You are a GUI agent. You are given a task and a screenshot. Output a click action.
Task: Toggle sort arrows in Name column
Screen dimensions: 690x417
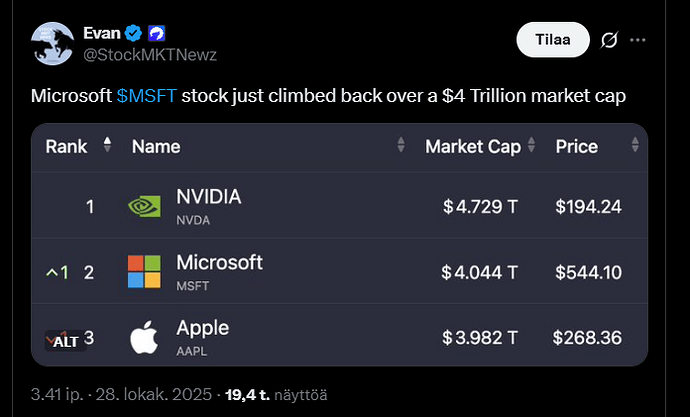pyautogui.click(x=401, y=146)
